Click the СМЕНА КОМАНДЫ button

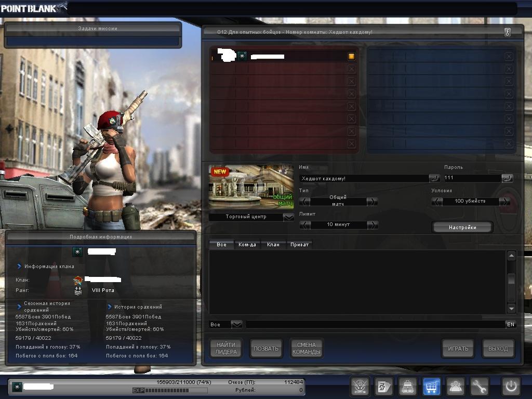pos(306,349)
